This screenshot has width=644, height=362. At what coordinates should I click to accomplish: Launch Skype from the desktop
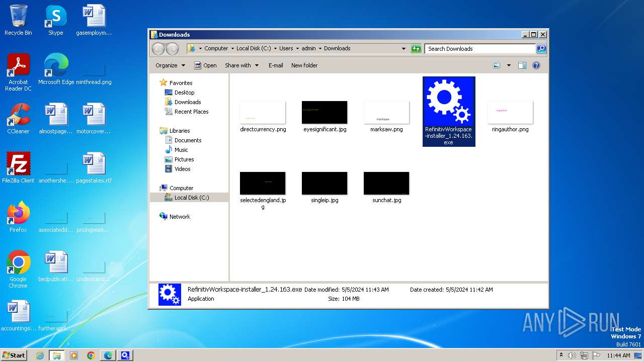click(56, 20)
